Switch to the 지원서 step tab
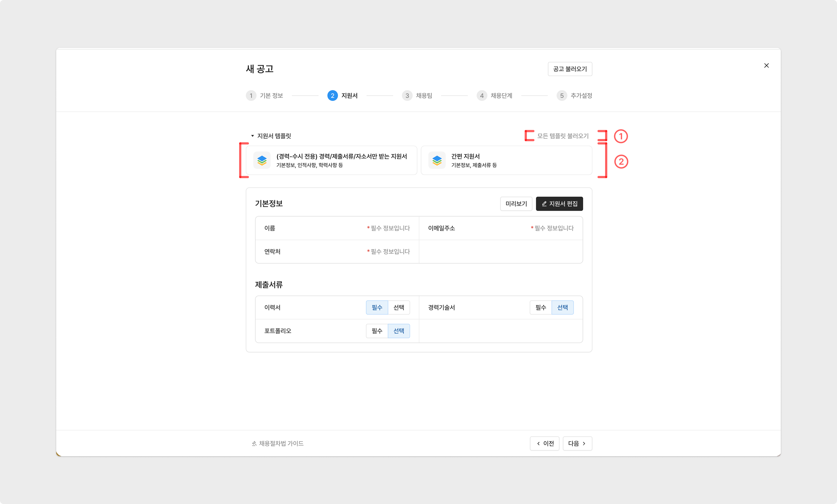Screen dimensions: 837x504 pos(349,96)
